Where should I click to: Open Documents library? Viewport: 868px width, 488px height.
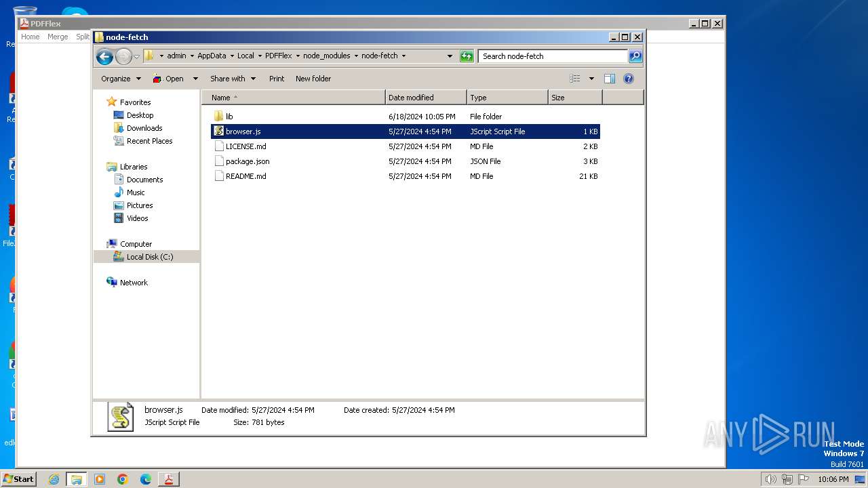click(144, 180)
